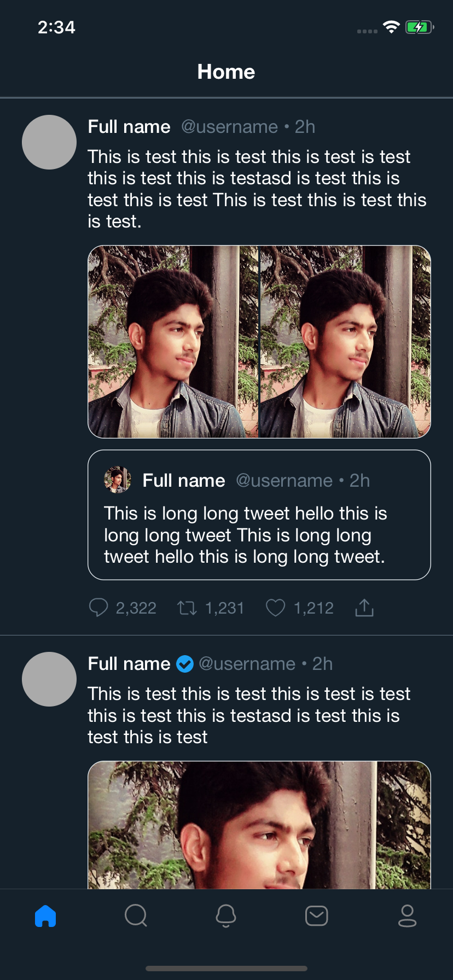Open the quoted tweet's long tweet text

(245, 535)
